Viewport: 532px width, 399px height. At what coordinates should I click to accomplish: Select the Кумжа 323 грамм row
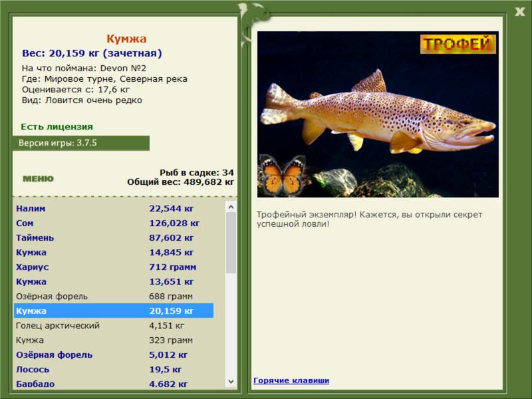[114, 340]
